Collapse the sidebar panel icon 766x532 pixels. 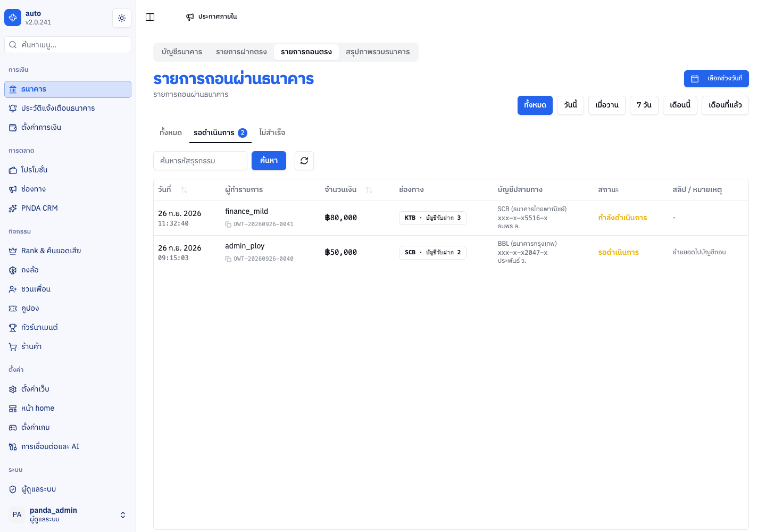pyautogui.click(x=150, y=17)
